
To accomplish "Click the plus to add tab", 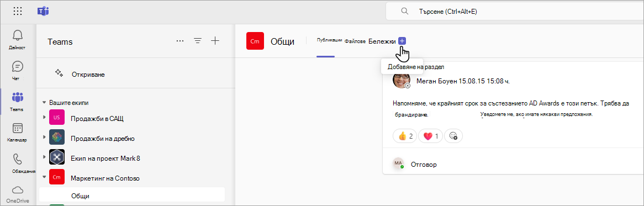I will [x=402, y=41].
